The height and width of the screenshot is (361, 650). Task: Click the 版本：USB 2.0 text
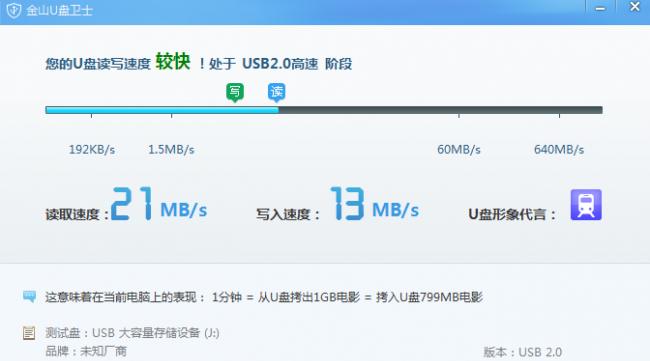[522, 352]
